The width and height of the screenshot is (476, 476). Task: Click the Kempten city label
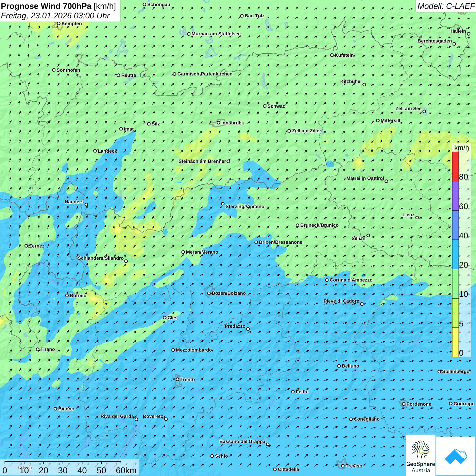(x=71, y=23)
